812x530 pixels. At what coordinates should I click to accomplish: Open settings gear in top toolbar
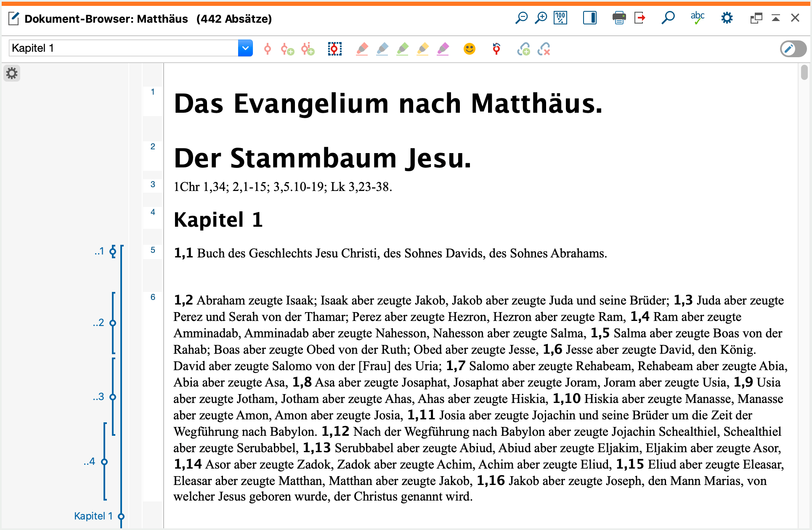(x=727, y=18)
